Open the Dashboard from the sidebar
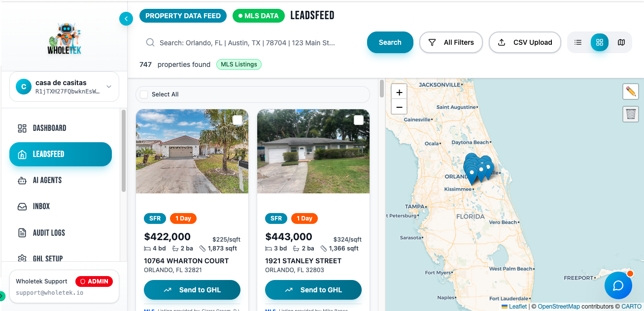 tap(49, 128)
